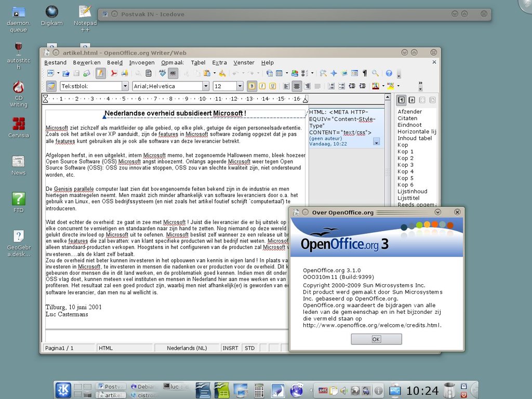Open the find and replace binoculars icon
Screen dimensions: 532x399
pyautogui.click(x=323, y=73)
